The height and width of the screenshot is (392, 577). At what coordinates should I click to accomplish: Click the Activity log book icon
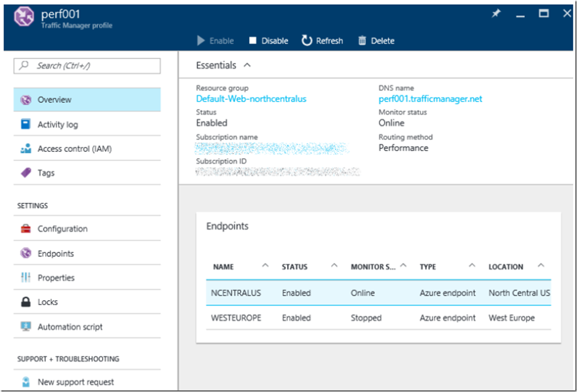click(25, 124)
